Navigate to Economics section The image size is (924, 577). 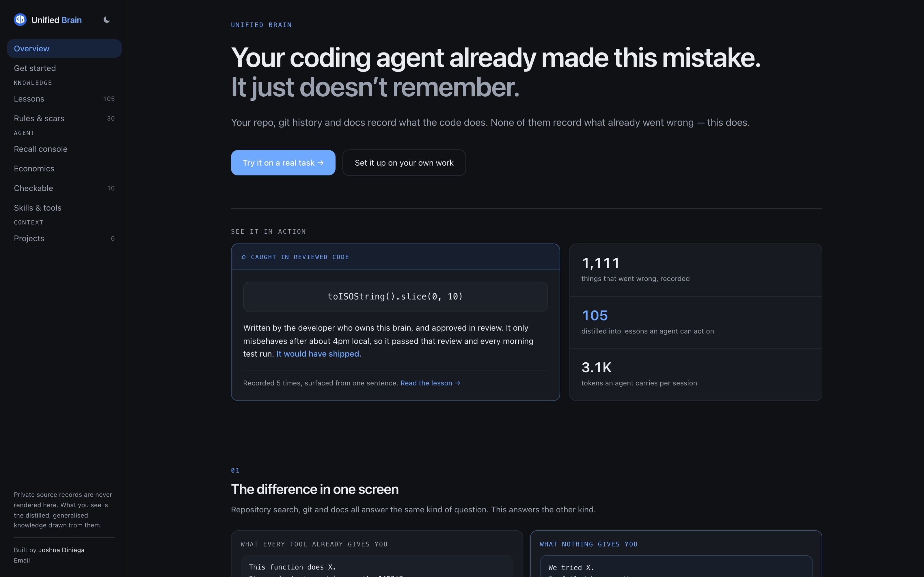tap(64, 169)
